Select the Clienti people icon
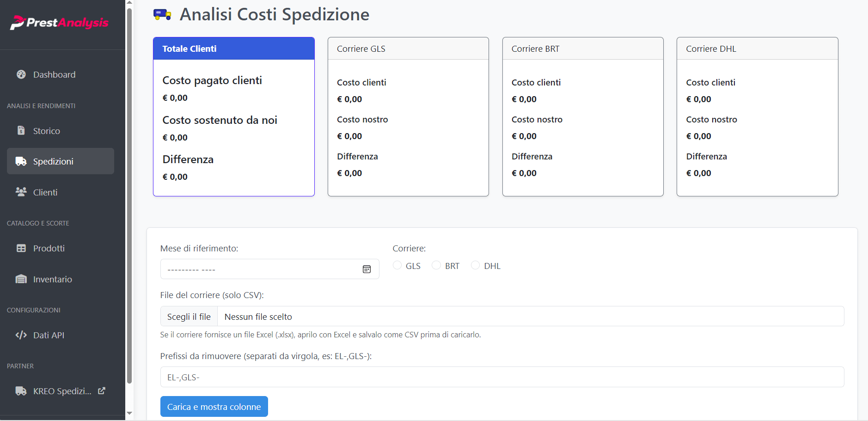Viewport: 868px width, 421px height. 21,192
